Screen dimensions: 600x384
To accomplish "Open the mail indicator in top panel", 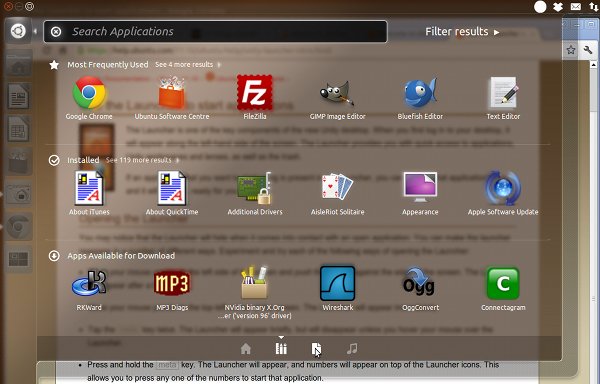I will (x=576, y=7).
